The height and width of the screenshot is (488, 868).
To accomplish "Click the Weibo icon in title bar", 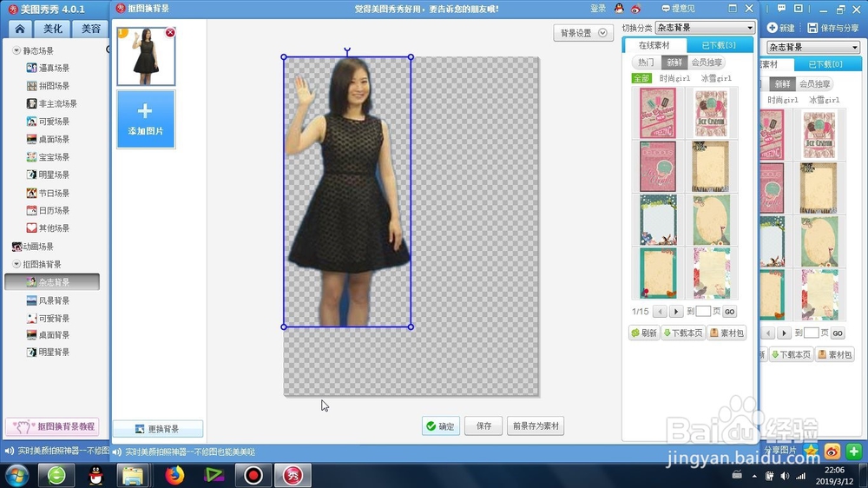I will (635, 9).
